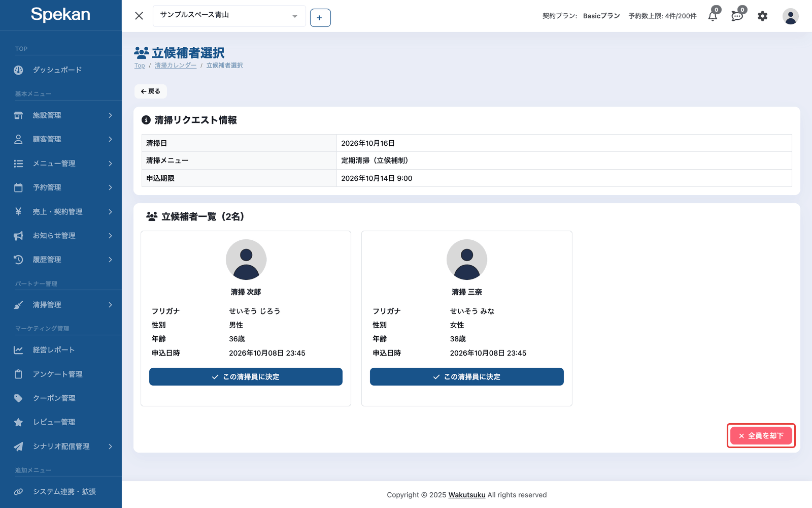Click the 立候補者選択 group icon in title
The width and height of the screenshot is (812, 508).
coord(142,52)
